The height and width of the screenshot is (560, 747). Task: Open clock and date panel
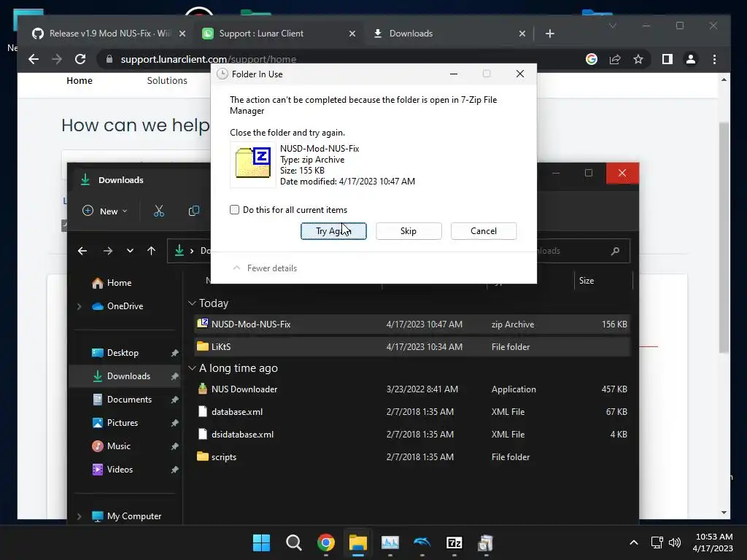[713, 542]
